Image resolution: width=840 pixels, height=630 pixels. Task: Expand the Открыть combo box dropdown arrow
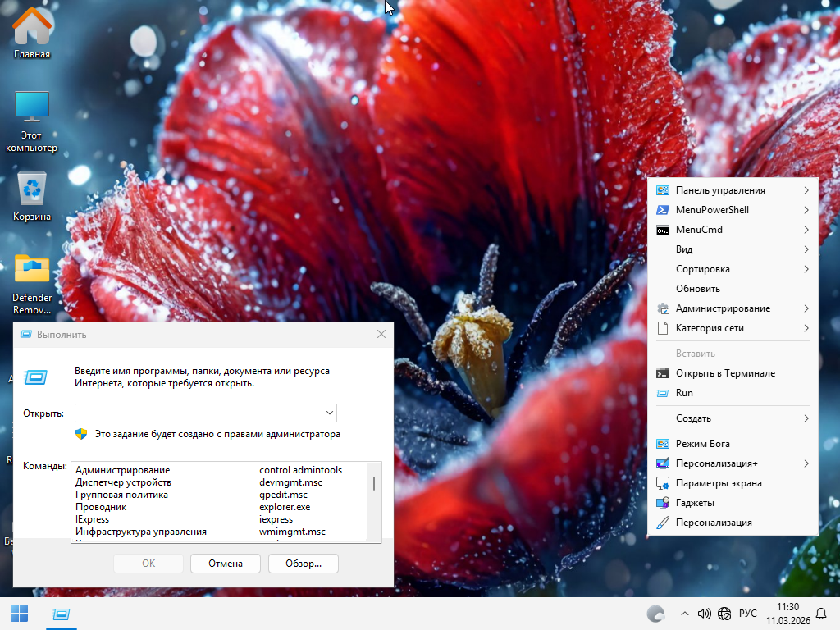click(x=329, y=413)
